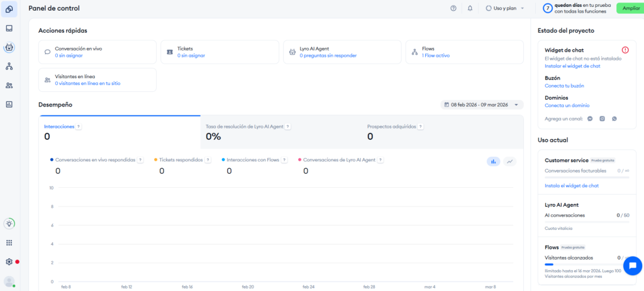Open the Settings gear icon in the sidebar

pyautogui.click(x=9, y=262)
